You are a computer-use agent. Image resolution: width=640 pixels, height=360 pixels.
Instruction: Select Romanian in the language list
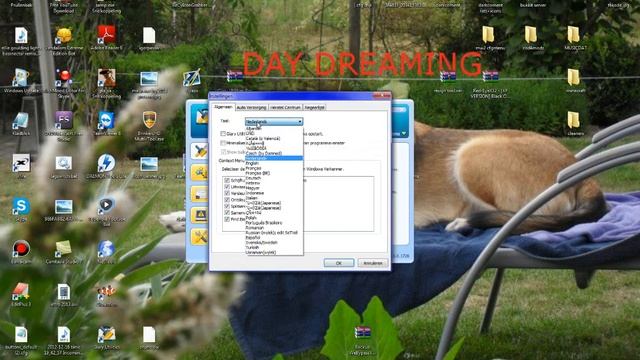[x=274, y=228]
